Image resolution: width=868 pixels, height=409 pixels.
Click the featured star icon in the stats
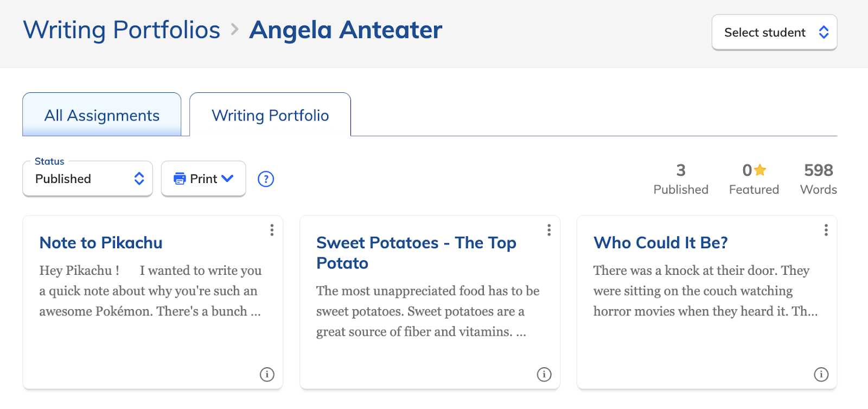[x=759, y=170]
